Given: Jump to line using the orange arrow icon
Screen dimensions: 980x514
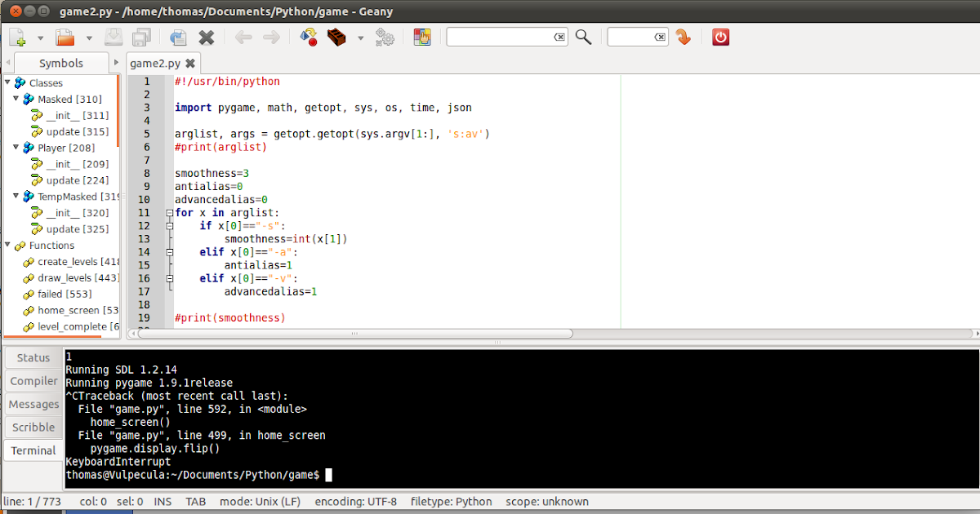Looking at the screenshot, I should click(684, 37).
